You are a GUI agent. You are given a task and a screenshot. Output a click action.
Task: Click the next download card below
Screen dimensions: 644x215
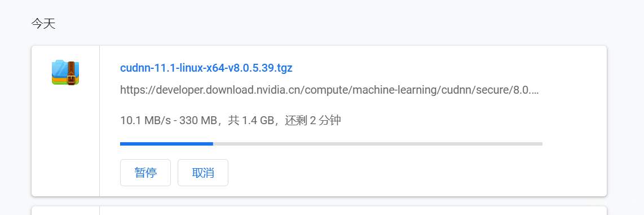[319, 211]
